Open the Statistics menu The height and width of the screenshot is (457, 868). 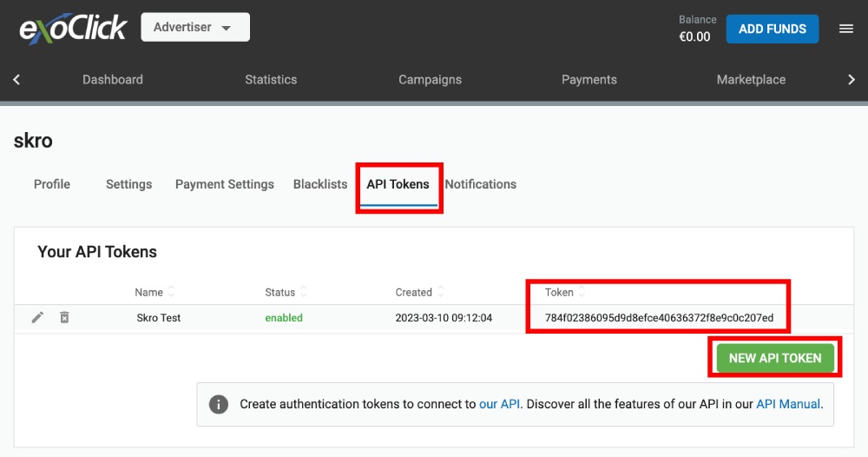(x=271, y=80)
